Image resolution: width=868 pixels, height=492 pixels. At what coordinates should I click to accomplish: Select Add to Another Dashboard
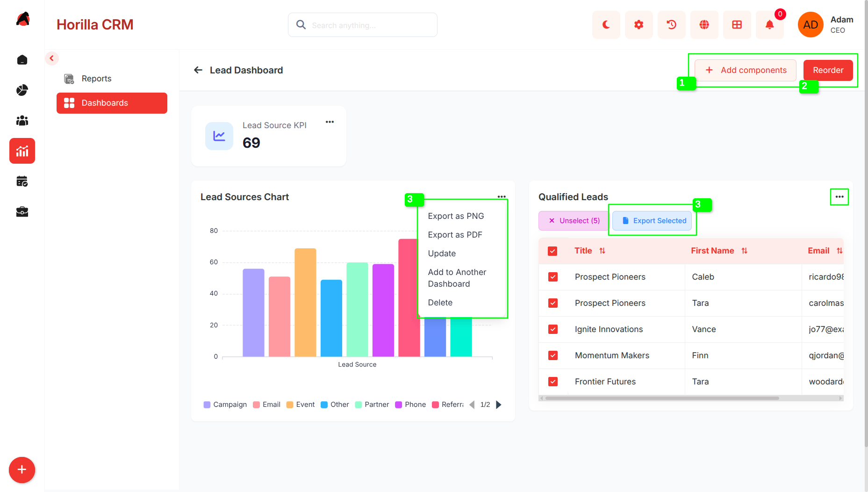(457, 278)
